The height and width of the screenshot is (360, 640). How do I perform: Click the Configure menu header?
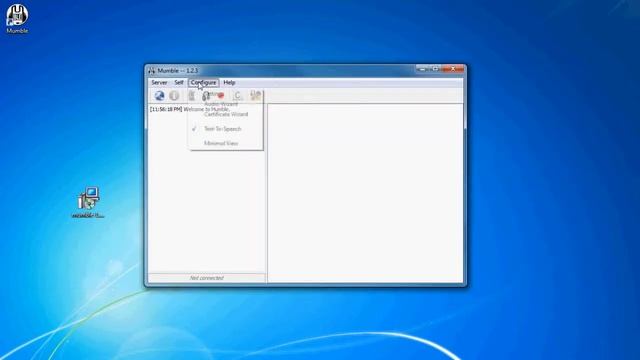(204, 82)
